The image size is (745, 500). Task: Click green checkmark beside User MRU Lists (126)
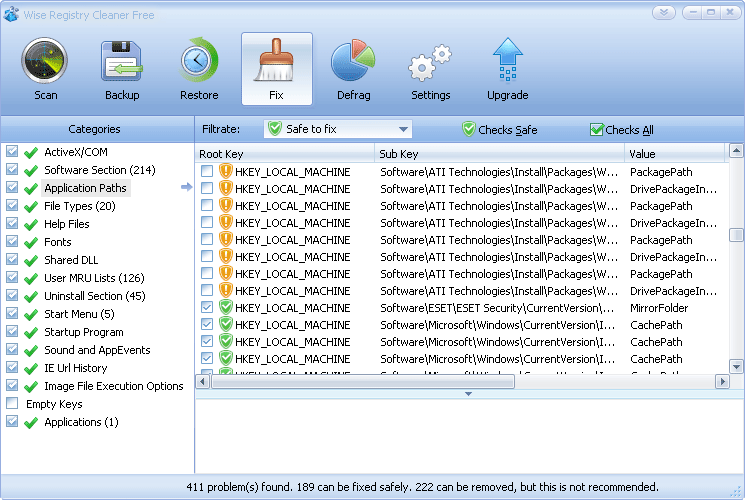[x=31, y=279]
